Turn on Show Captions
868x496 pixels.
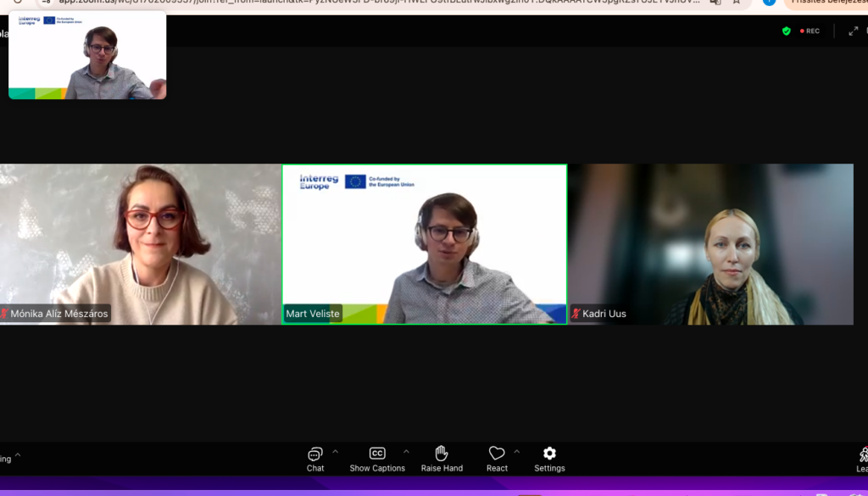tap(377, 460)
